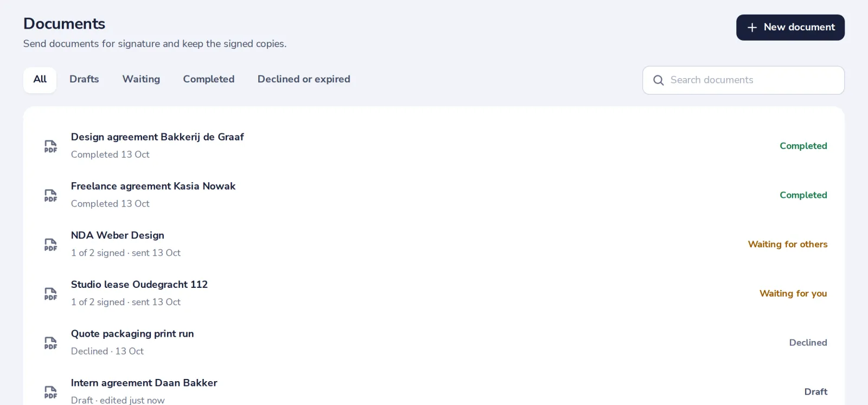Click the Waiting for you status label
Viewport: 868px width, 405px height.
click(793, 293)
